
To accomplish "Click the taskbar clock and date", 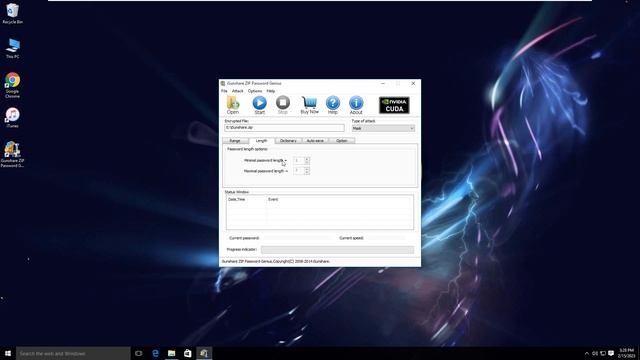I will pyautogui.click(x=626, y=353).
